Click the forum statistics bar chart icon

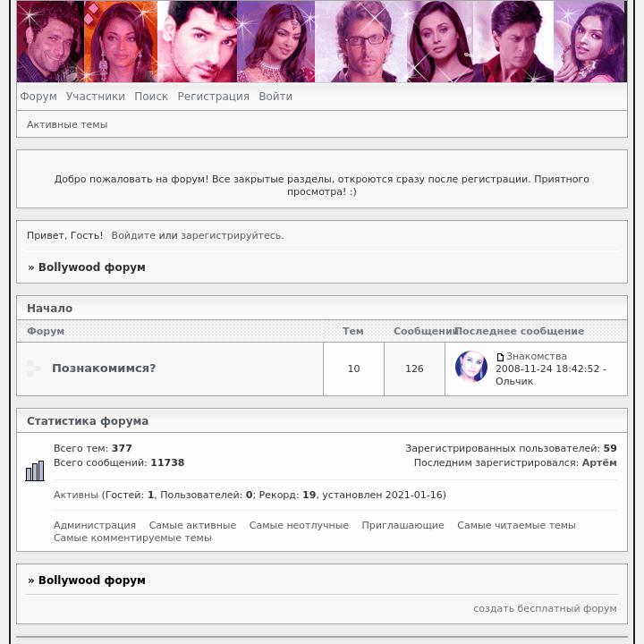coord(35,471)
